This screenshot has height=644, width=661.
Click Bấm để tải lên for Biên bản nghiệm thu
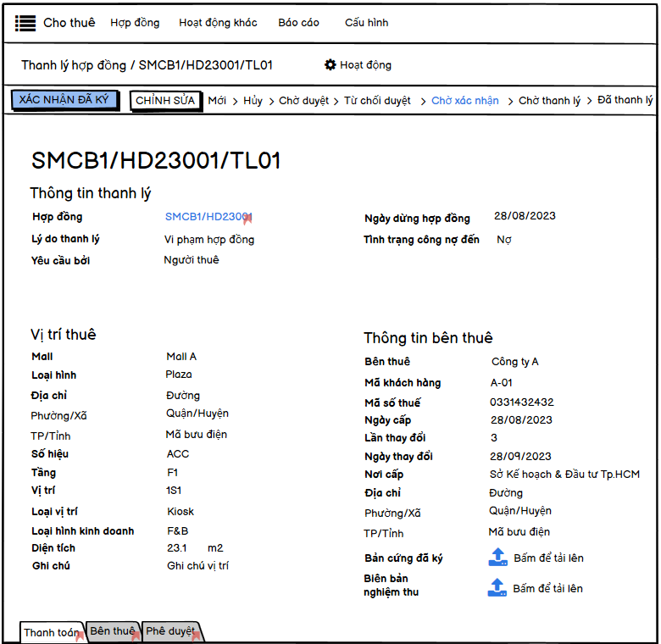click(x=547, y=588)
